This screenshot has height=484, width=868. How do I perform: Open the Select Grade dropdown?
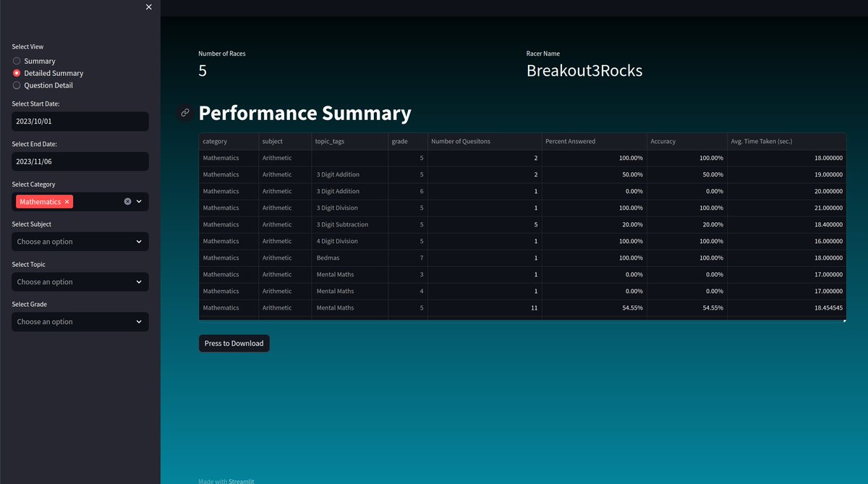coord(80,321)
